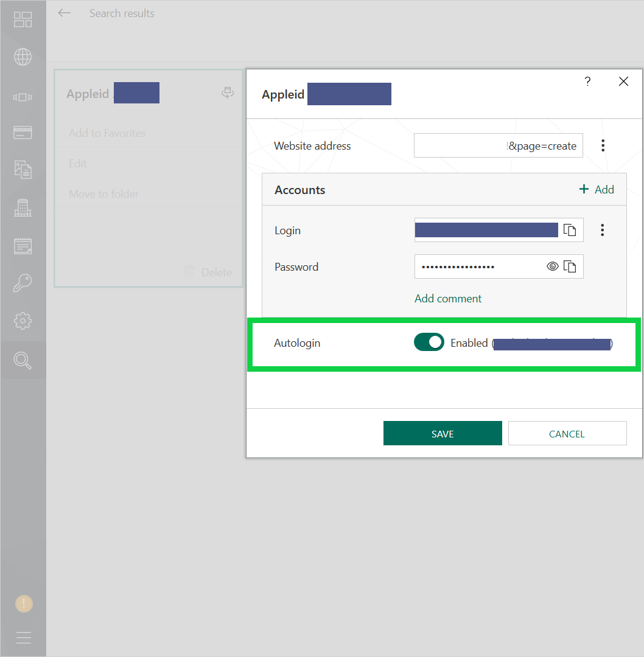Click the Accounts section header
This screenshot has height=657, width=644.
click(x=299, y=190)
